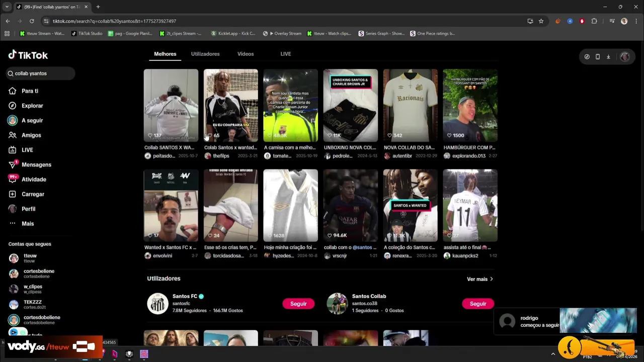Open the Santos Collab account name
Image resolution: width=644 pixels, height=362 pixels.
[x=369, y=297]
